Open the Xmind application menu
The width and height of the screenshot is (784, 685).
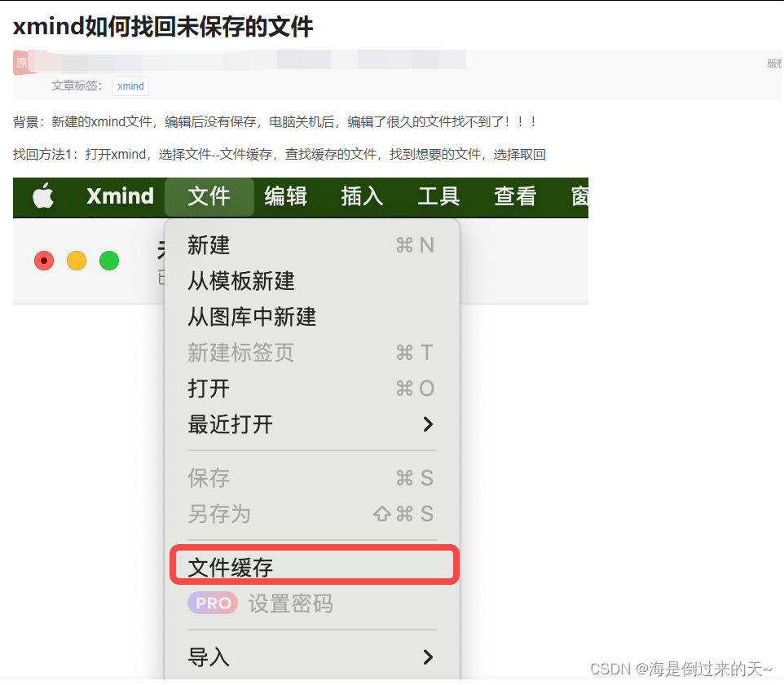tap(120, 195)
